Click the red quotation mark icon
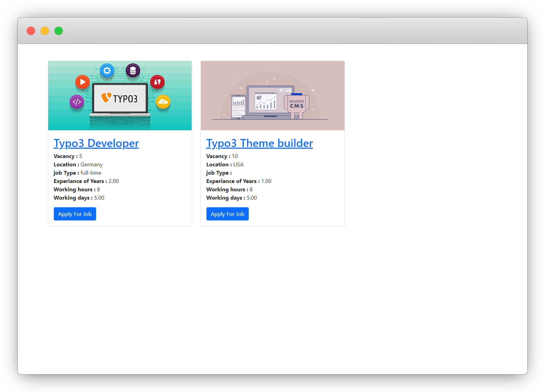 [157, 82]
